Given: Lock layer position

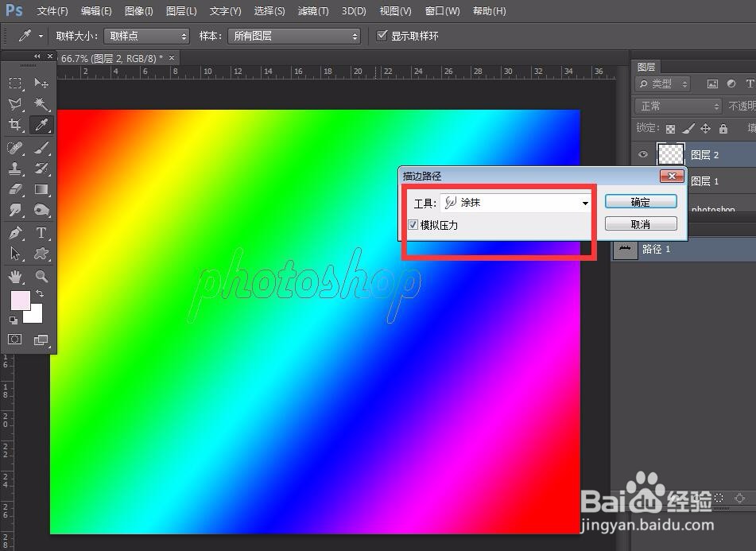Looking at the screenshot, I should (705, 128).
